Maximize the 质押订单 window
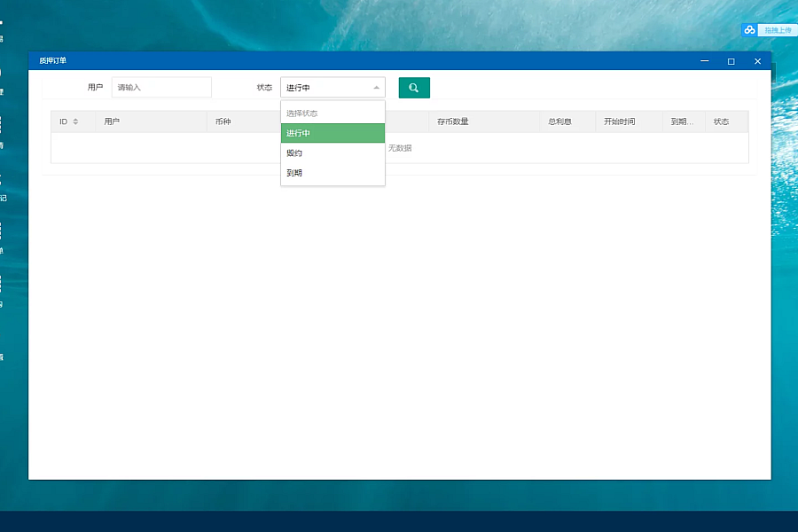Viewport: 798px width, 532px height. click(731, 61)
